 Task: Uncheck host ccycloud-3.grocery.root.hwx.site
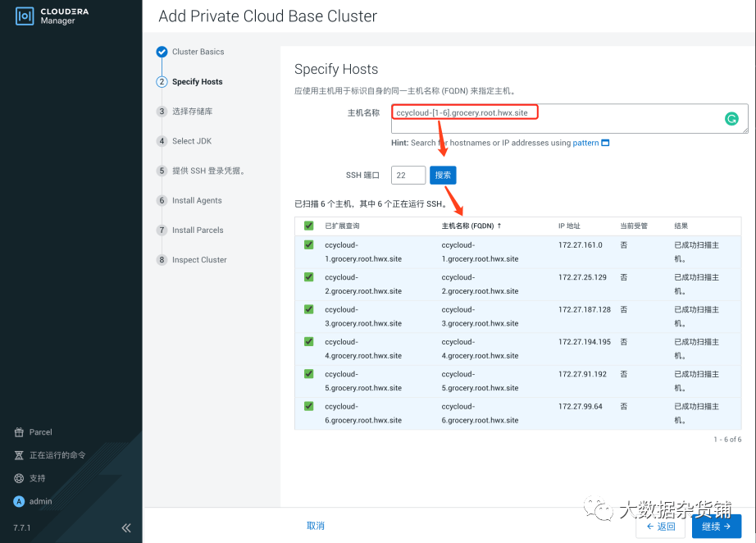click(309, 309)
